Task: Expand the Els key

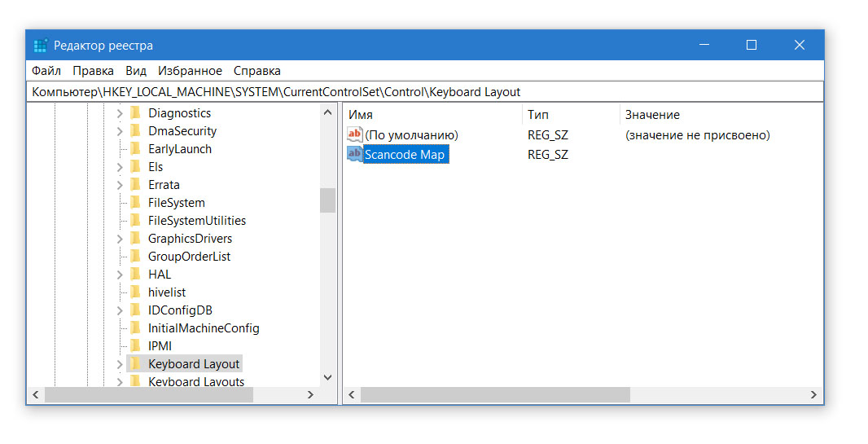Action: pos(120,167)
